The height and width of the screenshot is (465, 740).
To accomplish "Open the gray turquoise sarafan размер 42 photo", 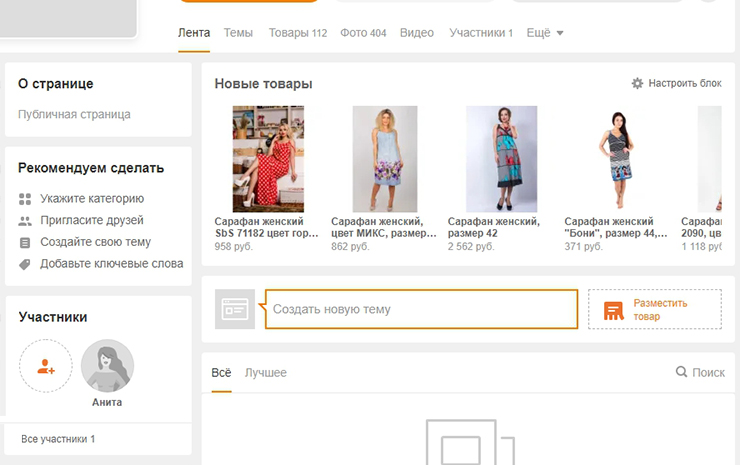I will tap(501, 159).
